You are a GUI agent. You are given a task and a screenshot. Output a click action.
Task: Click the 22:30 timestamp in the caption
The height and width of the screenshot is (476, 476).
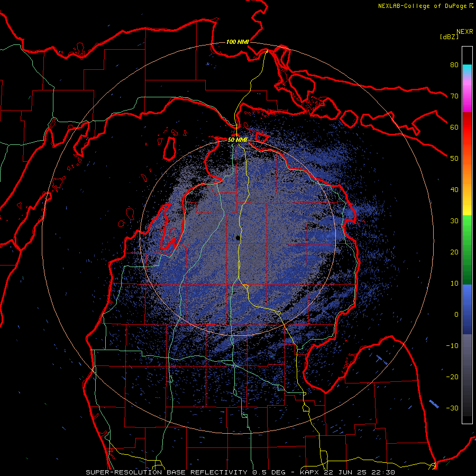tap(382, 472)
